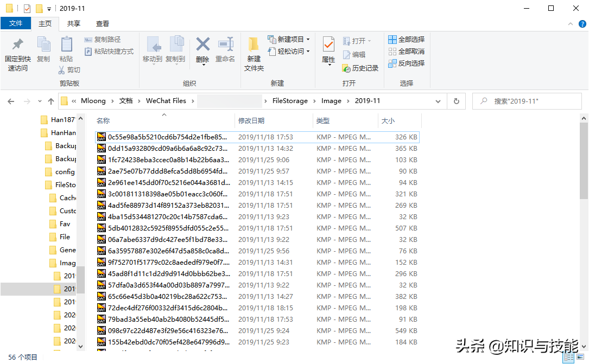Open address bar history dropdown arrow

click(440, 101)
